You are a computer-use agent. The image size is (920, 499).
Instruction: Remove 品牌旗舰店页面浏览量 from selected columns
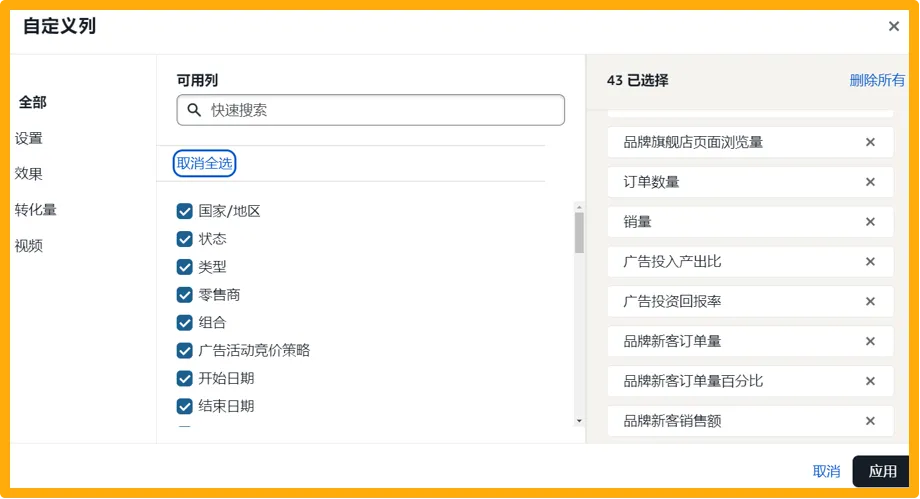tap(870, 142)
